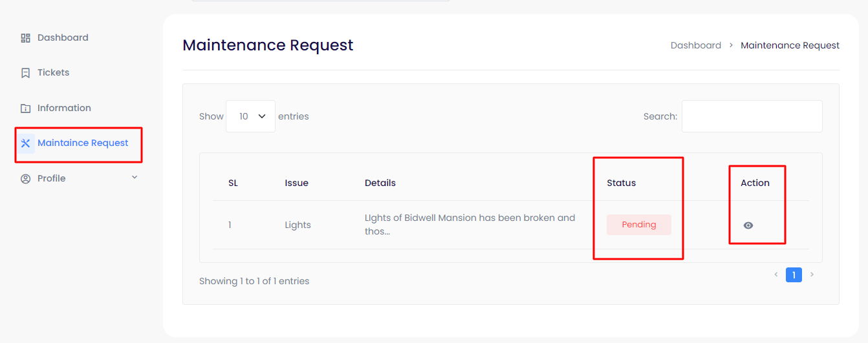The image size is (868, 343).
Task: Sort table by the SL column
Action: [x=233, y=183]
